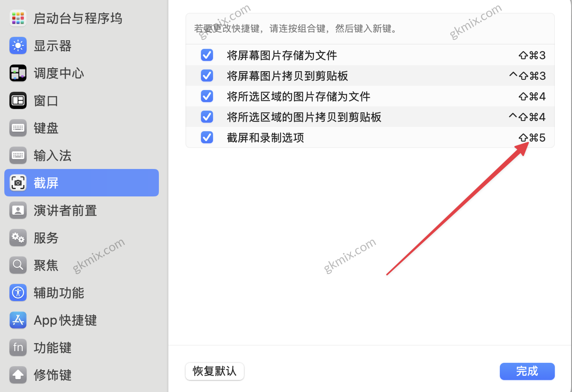Click the 完成 button
The height and width of the screenshot is (392, 572).
[x=527, y=371]
